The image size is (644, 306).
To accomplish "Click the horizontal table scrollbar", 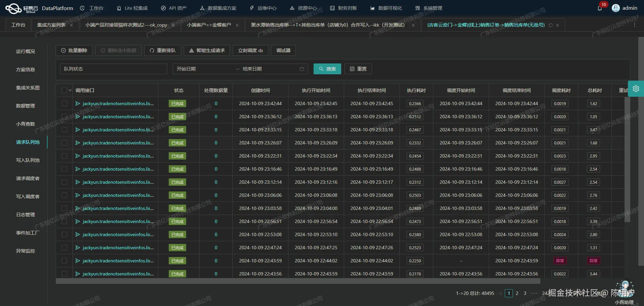I will [x=298, y=281].
